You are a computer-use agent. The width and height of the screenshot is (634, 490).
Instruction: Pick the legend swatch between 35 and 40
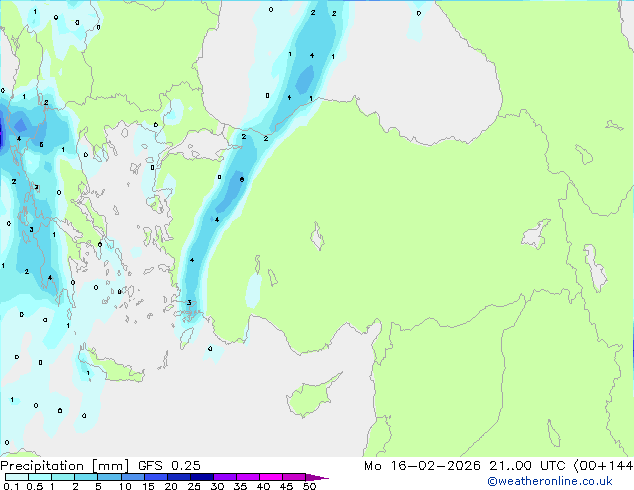248,477
